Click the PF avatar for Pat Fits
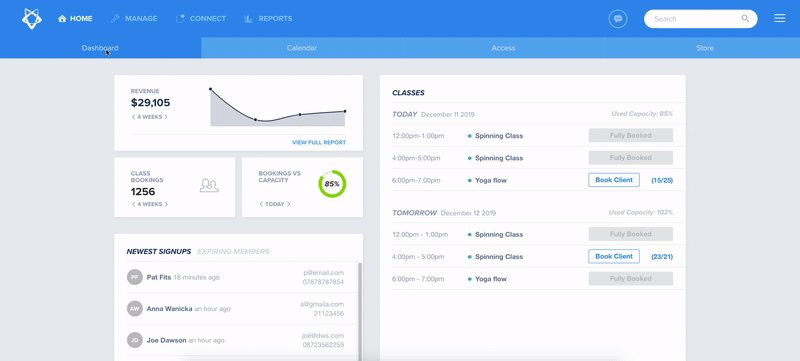 pyautogui.click(x=135, y=277)
